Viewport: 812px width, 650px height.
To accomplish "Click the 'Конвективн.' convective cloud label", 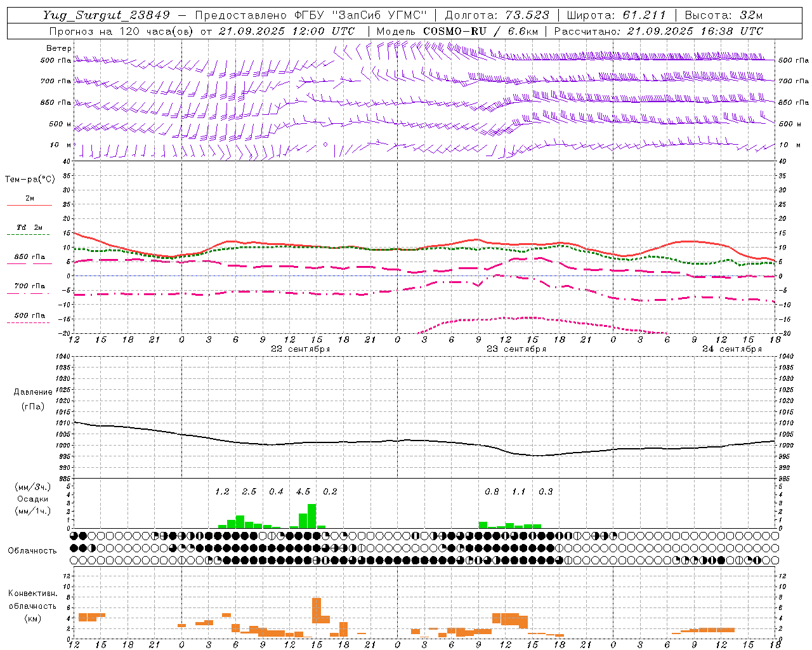I will [33, 594].
